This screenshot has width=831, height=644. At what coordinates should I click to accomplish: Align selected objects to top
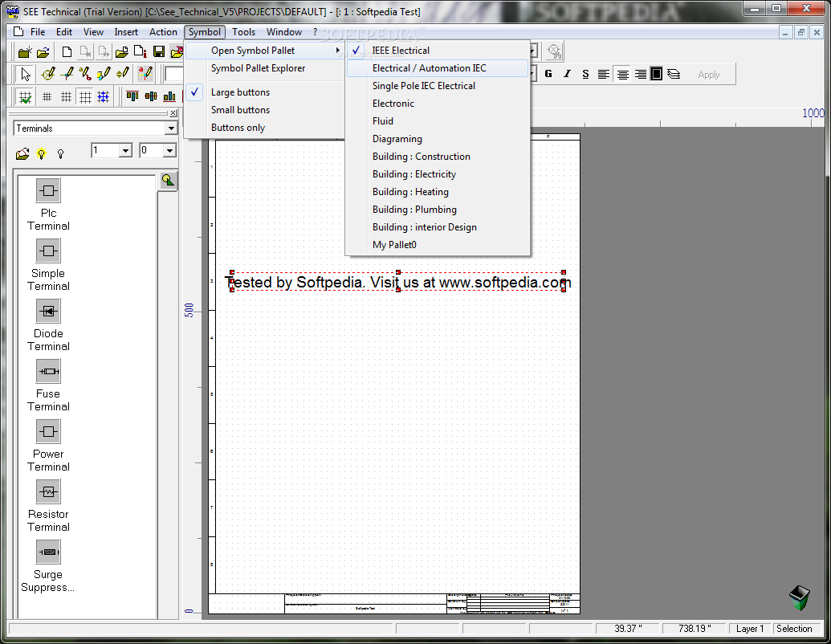click(x=132, y=96)
